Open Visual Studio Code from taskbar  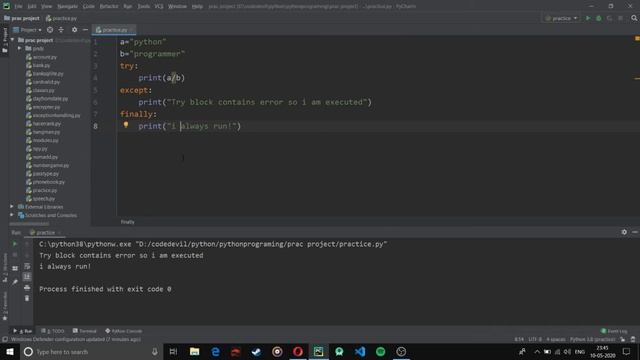[360, 351]
